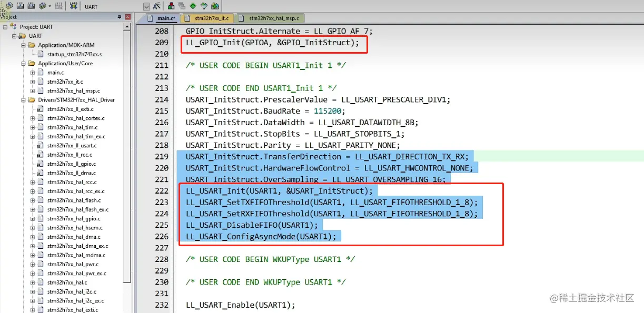The height and width of the screenshot is (313, 644).
Task: Collapse the Drivers/STM32H7xx_HAL_Driver group
Action: [24, 100]
